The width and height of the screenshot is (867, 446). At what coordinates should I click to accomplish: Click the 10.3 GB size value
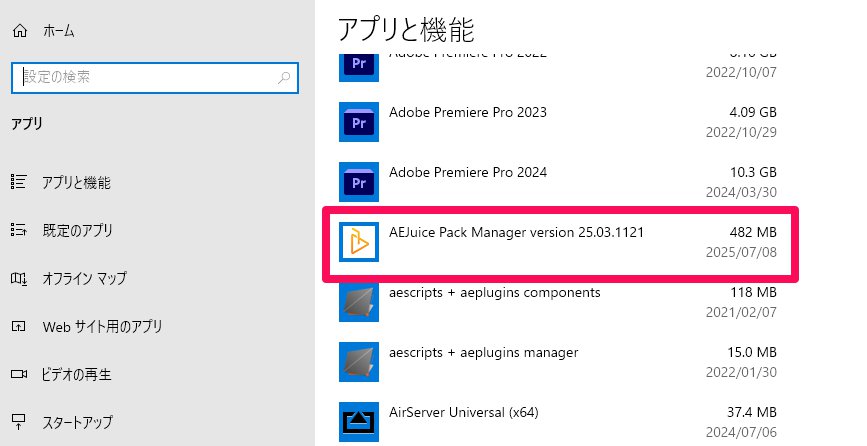(754, 172)
